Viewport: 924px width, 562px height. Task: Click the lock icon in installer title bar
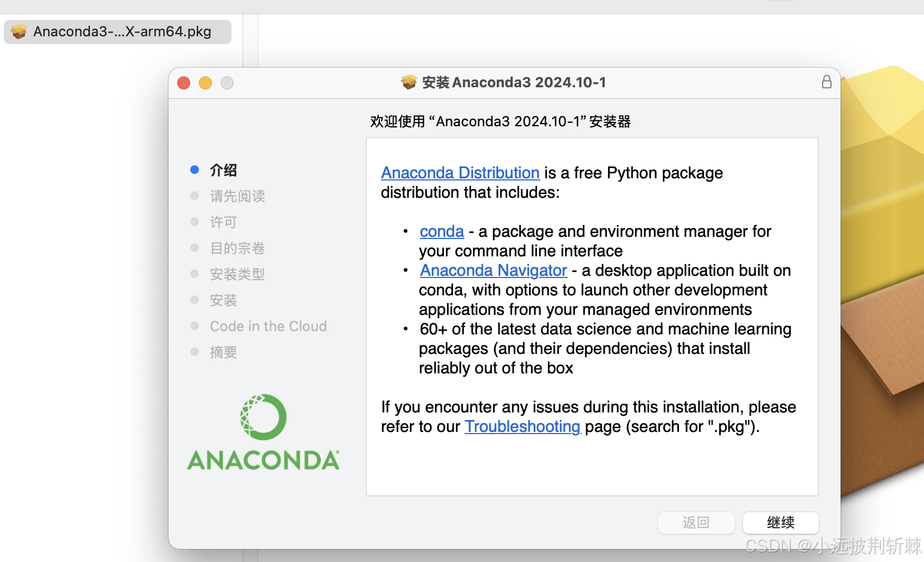[x=826, y=82]
